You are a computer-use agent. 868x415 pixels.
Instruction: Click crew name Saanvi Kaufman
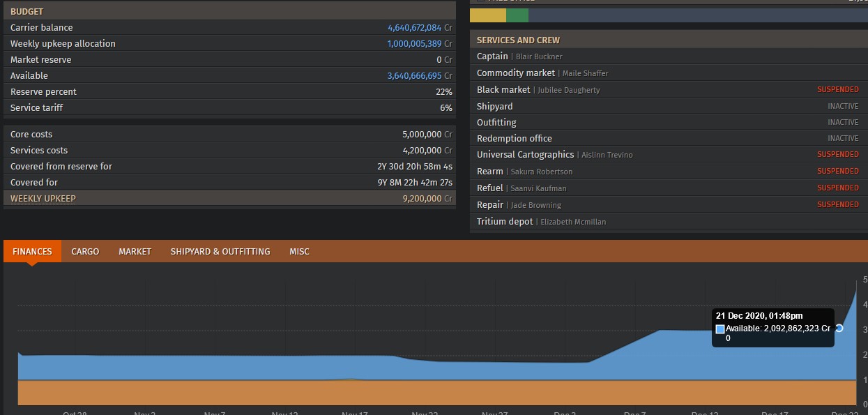[538, 188]
